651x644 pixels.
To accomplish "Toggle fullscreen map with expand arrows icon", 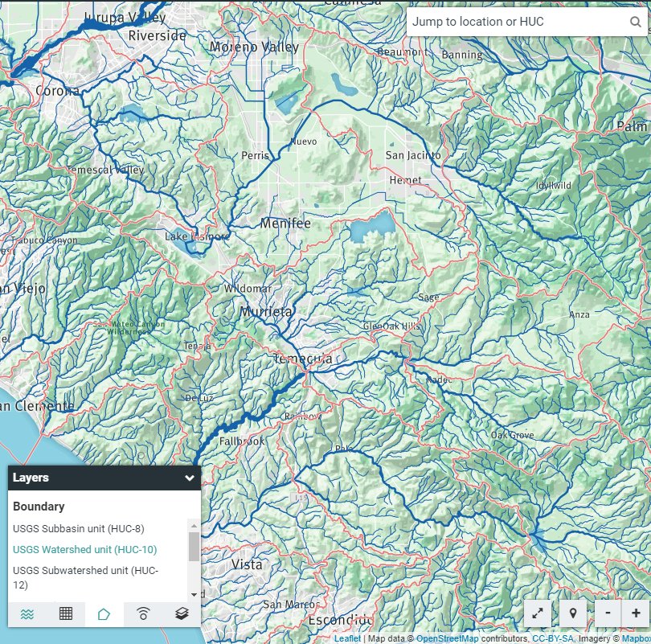I will coord(538,613).
